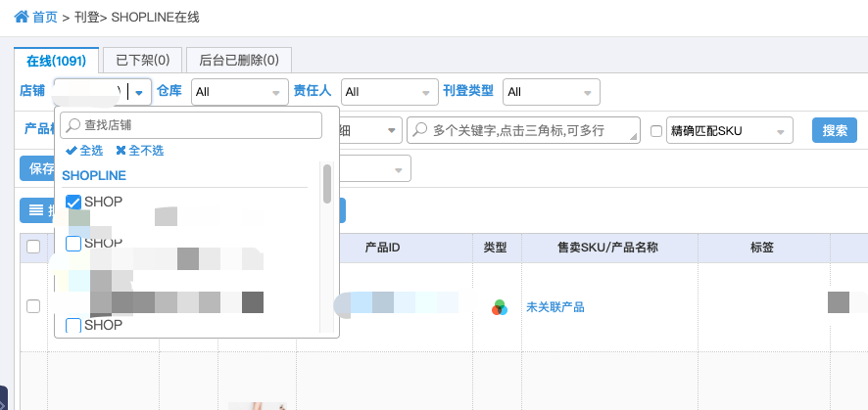Tick the 精确匹配SKU checkbox
Screen dimensions: 868x410
(656, 131)
